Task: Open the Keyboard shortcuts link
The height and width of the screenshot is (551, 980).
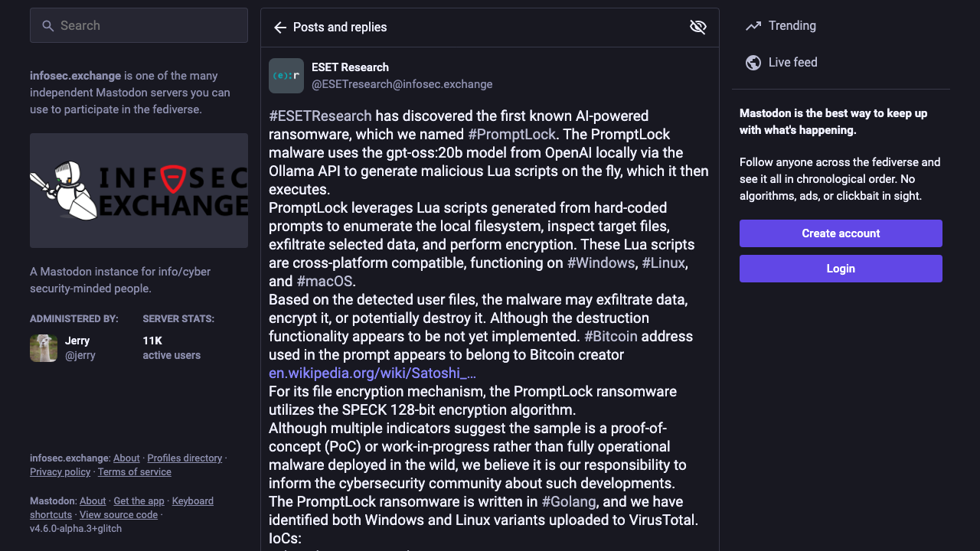Action: pos(122,508)
